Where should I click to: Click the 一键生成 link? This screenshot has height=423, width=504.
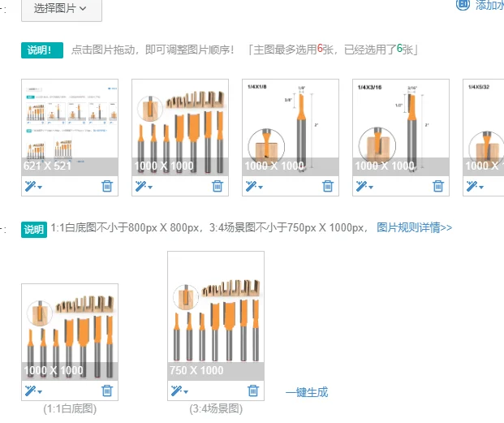pos(307,392)
